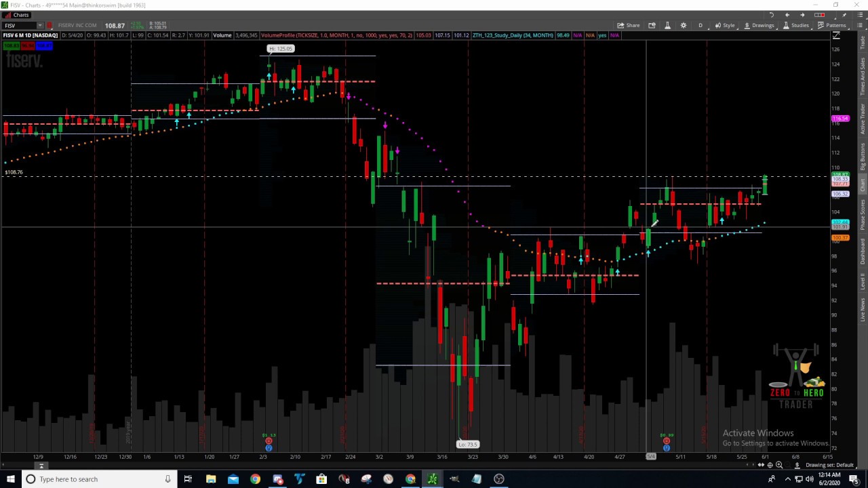Screen dimensions: 868x488
Task: Open the symbol field dropdown arrow
Action: click(40, 26)
